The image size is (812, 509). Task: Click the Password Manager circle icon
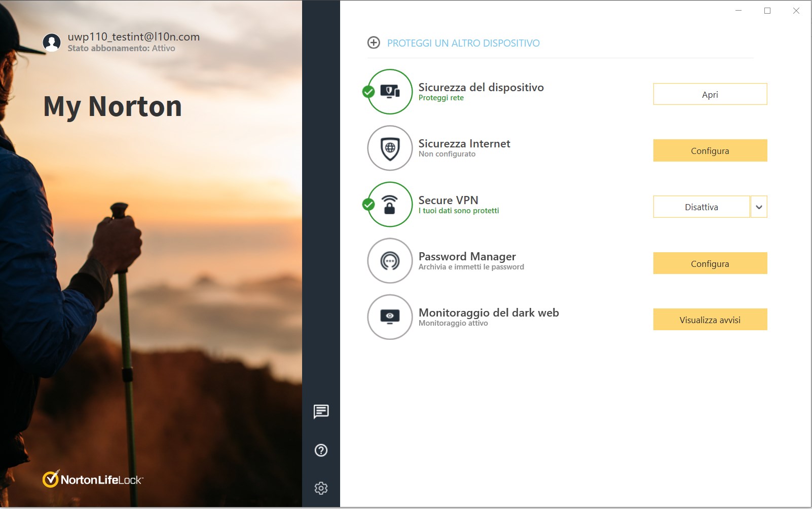[x=390, y=261]
